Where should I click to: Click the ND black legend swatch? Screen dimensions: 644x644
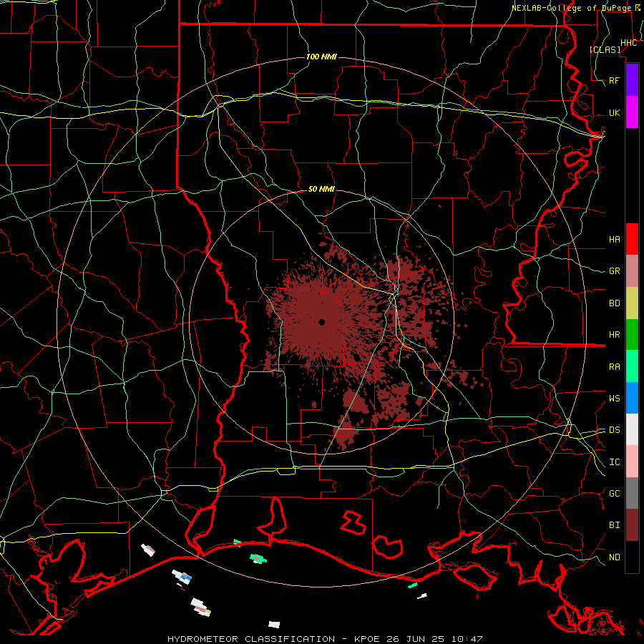point(632,557)
